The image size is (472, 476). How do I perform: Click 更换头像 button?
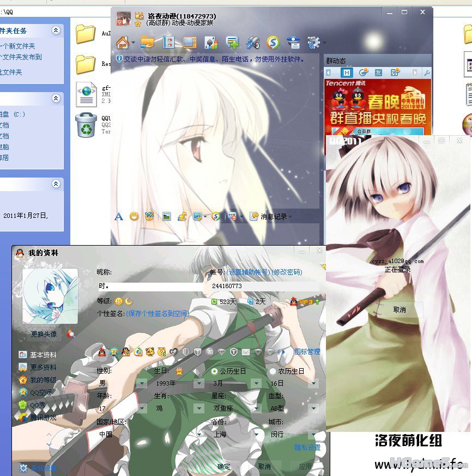click(x=44, y=334)
